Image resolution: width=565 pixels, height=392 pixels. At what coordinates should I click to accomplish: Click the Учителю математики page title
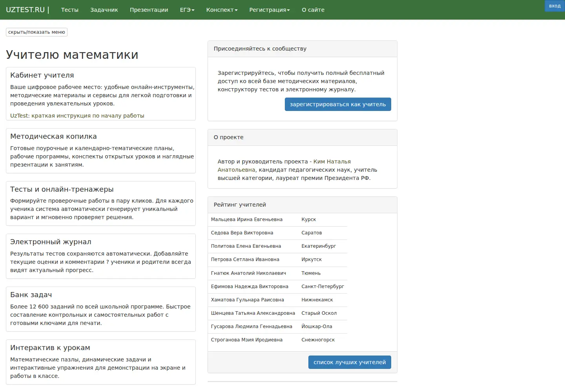point(72,55)
